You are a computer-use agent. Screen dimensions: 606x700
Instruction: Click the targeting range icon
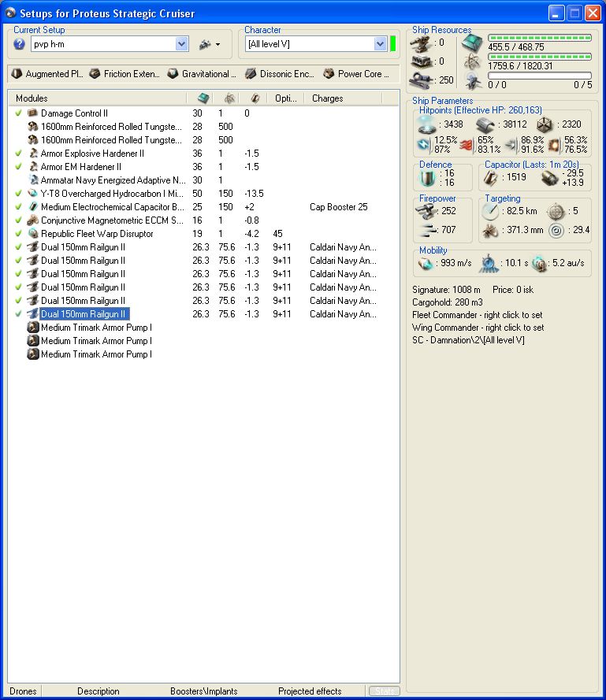pos(490,211)
